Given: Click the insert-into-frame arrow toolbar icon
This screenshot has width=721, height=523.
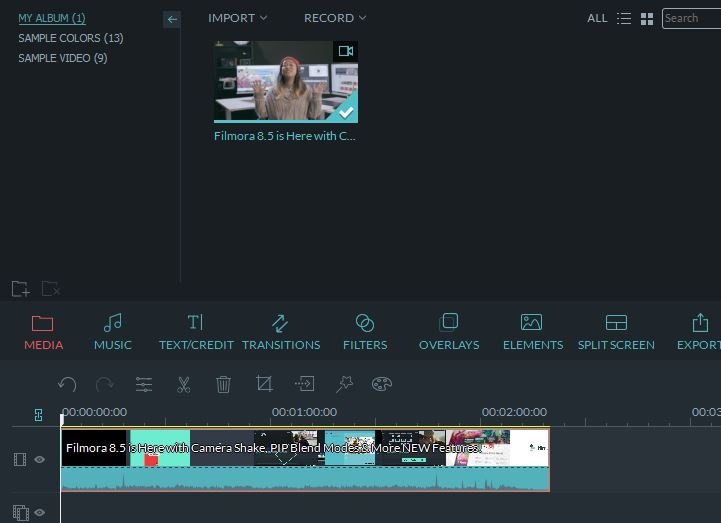Looking at the screenshot, I should click(x=304, y=383).
